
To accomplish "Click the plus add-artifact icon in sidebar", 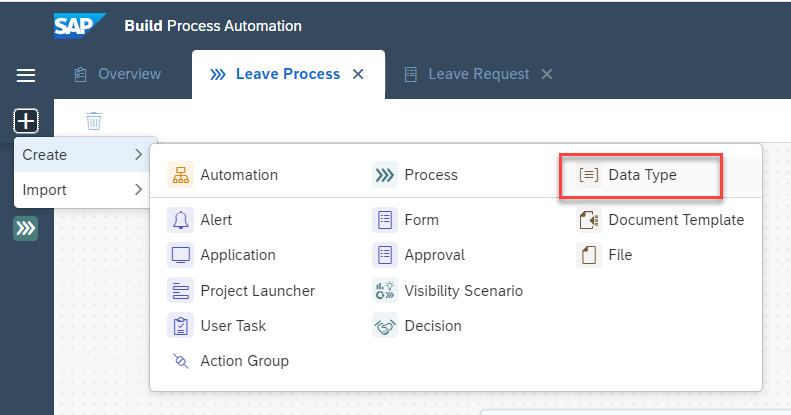I will pyautogui.click(x=26, y=122).
